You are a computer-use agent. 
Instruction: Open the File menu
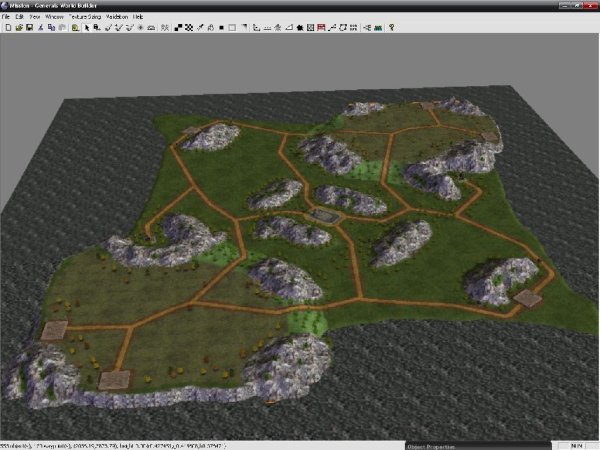[6, 17]
